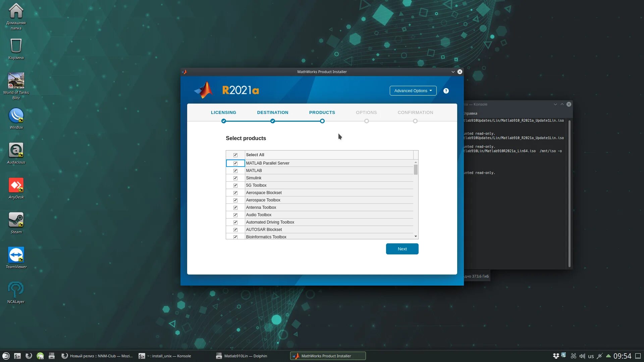The width and height of the screenshot is (644, 362).
Task: Click the MATLAB logo in installer header
Action: coord(204,90)
